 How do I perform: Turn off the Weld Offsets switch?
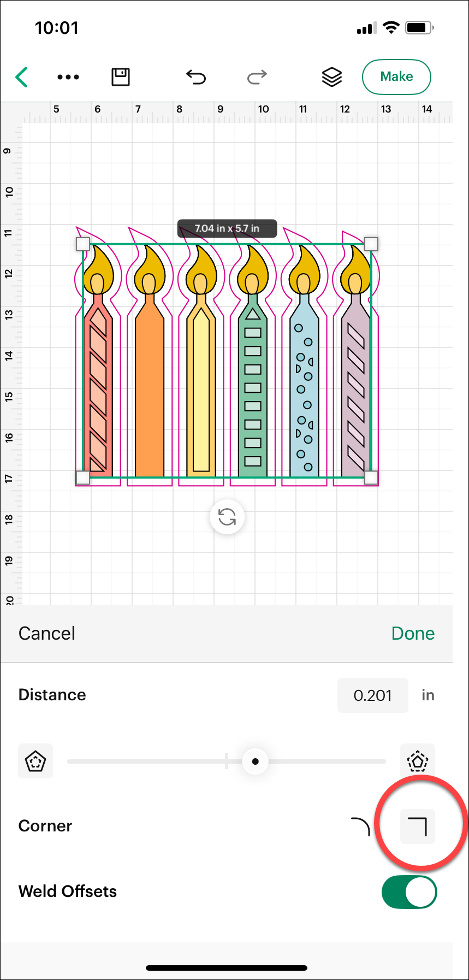click(409, 892)
